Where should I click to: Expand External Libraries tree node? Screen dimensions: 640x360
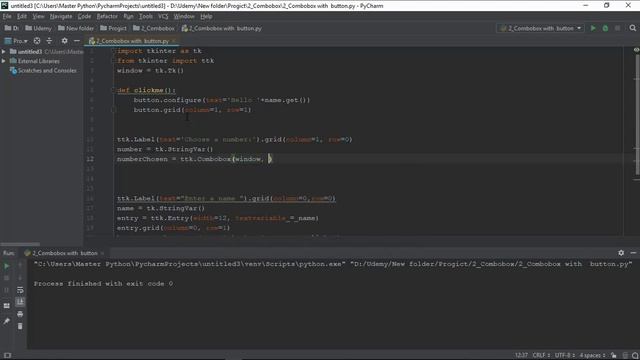[4, 61]
